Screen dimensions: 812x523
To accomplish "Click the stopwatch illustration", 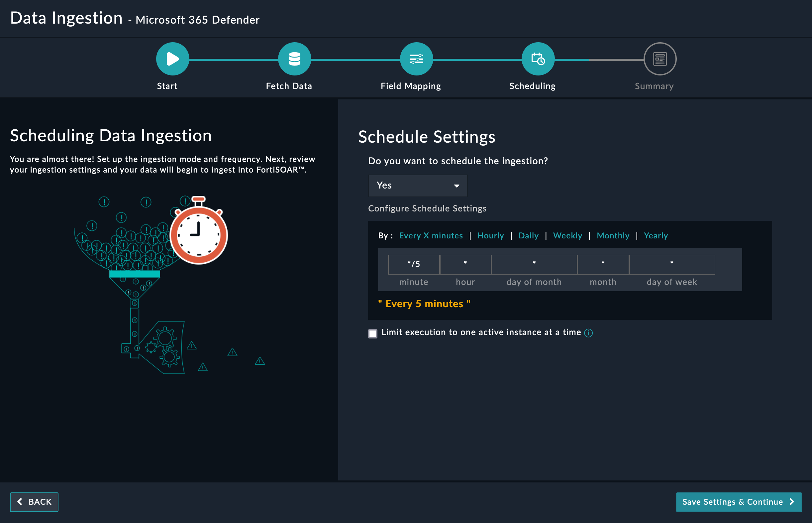I will (199, 234).
